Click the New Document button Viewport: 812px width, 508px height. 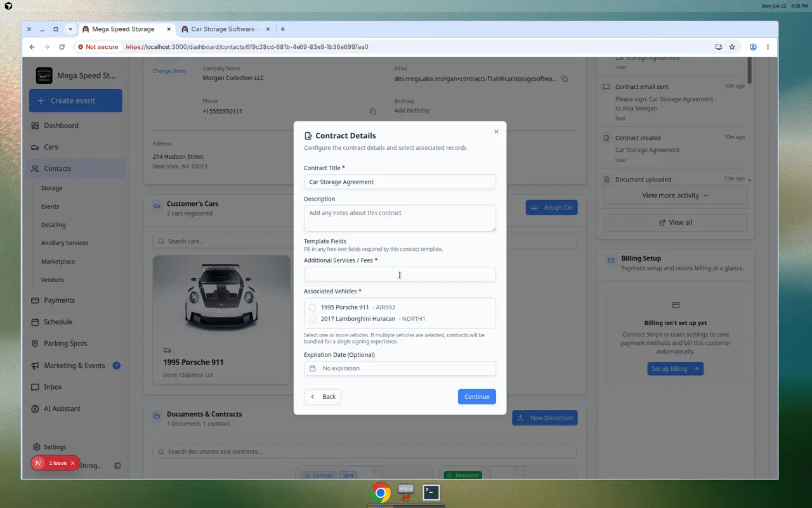(x=545, y=418)
